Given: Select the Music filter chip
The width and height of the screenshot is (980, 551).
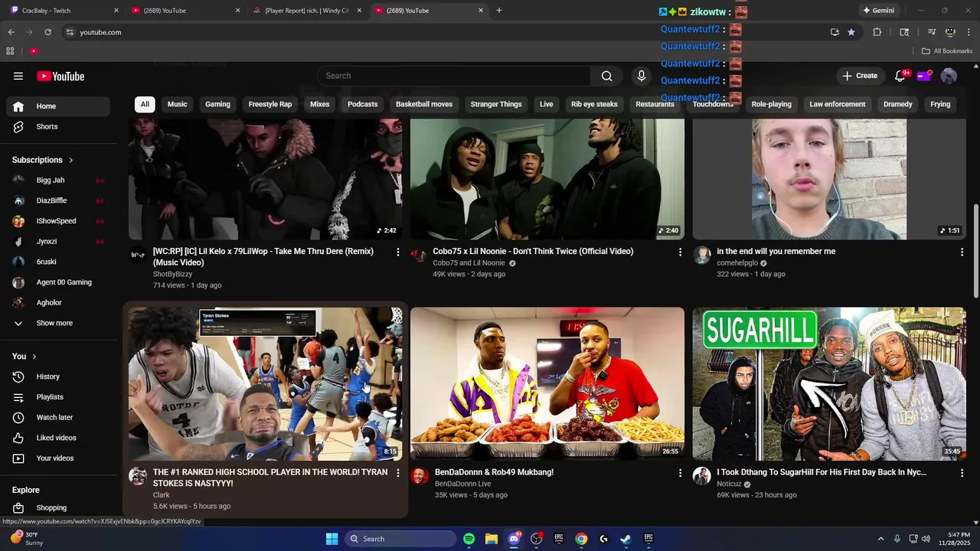Looking at the screenshot, I should (177, 104).
